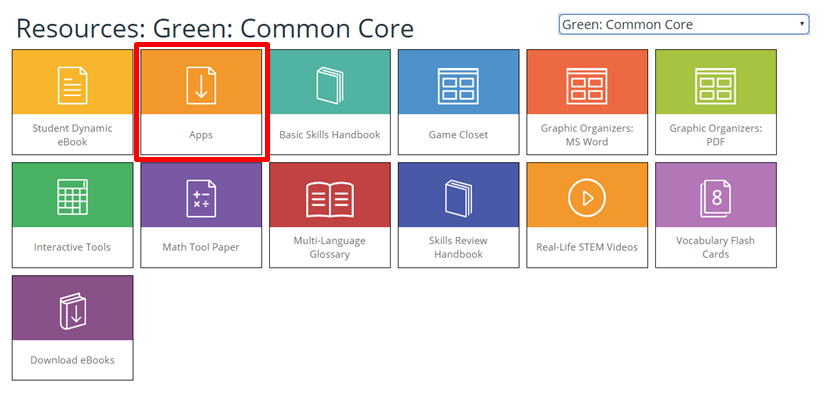Open the Graphic Organizers: MS Word orange tile icon
836x409 pixels.
(x=586, y=84)
